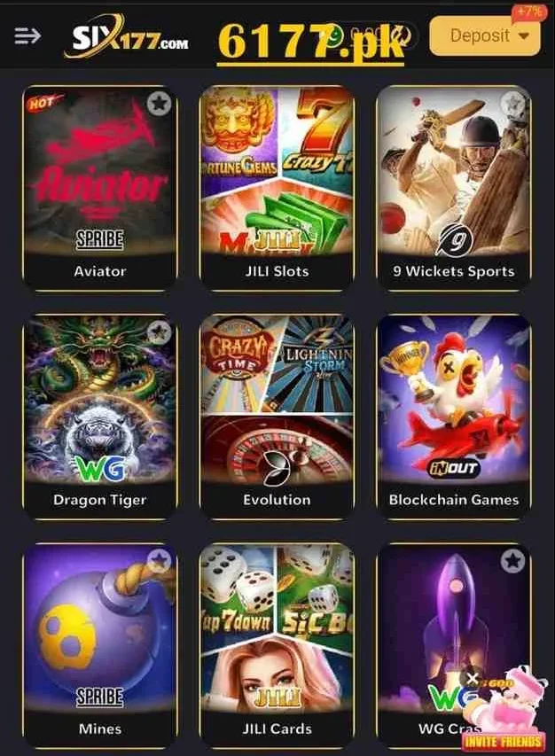Launch 9 Wickets Sports
This screenshot has height=756, width=555.
(454, 189)
